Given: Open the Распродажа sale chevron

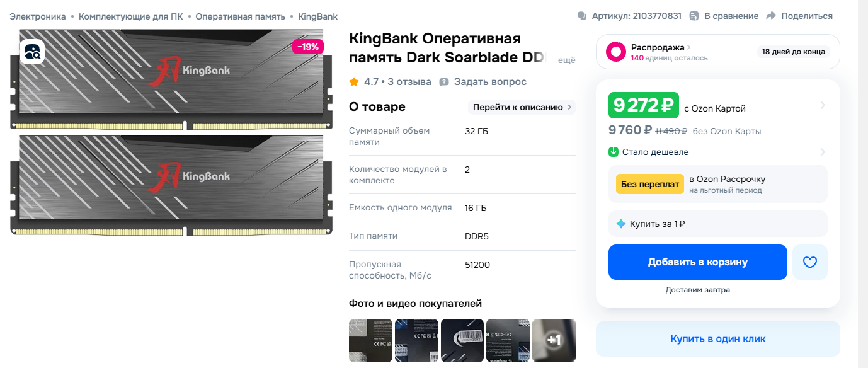Looking at the screenshot, I should (689, 47).
